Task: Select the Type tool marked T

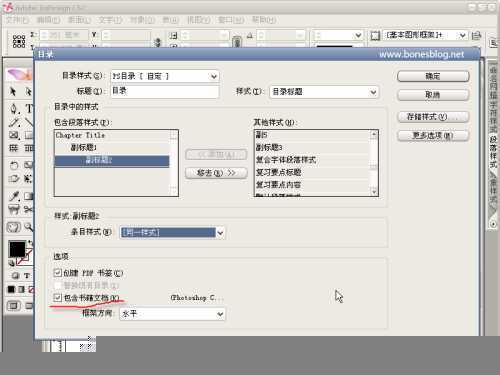Action: (29, 108)
